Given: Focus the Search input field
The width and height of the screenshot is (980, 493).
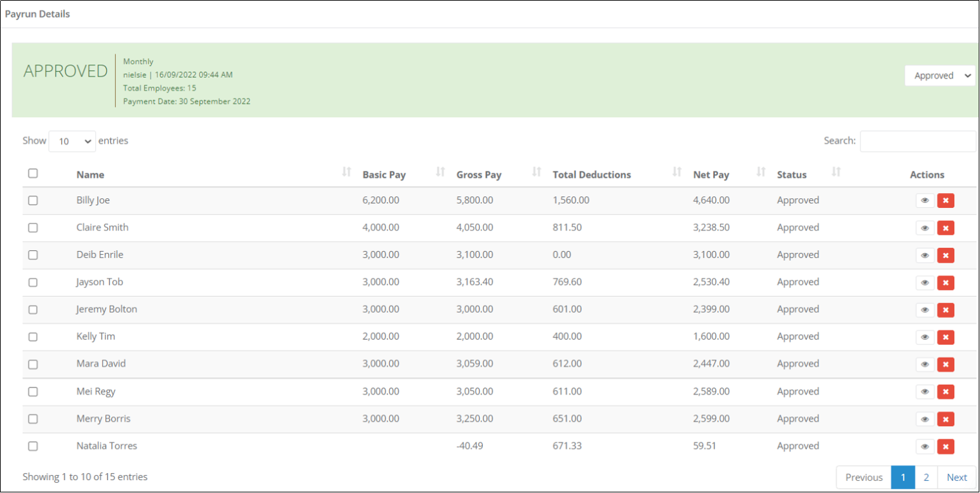Looking at the screenshot, I should click(918, 141).
